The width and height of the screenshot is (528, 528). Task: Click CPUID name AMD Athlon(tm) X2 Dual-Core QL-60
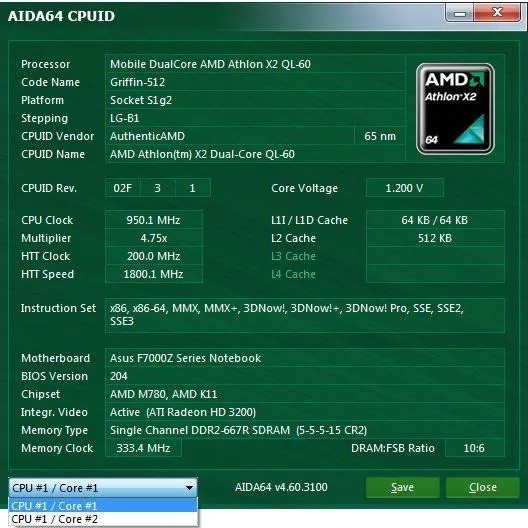pos(255,154)
